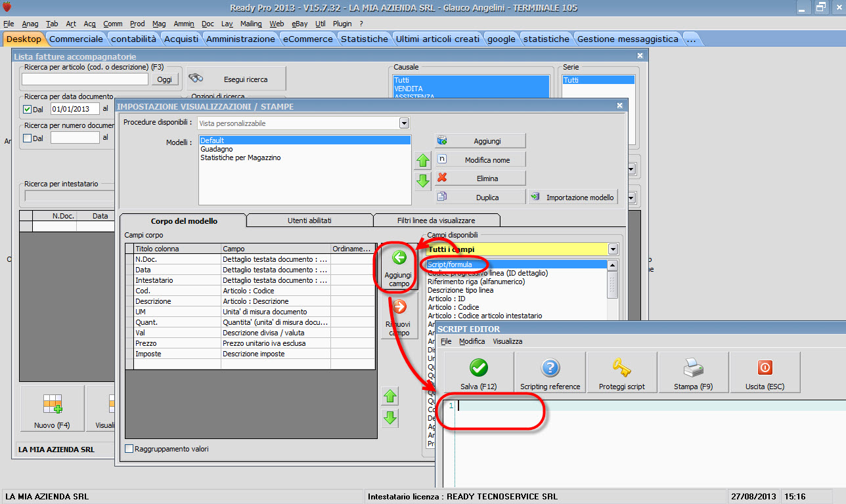Click orange Rimuovi campo arrow button
This screenshot has width=846, height=504.
(x=399, y=316)
